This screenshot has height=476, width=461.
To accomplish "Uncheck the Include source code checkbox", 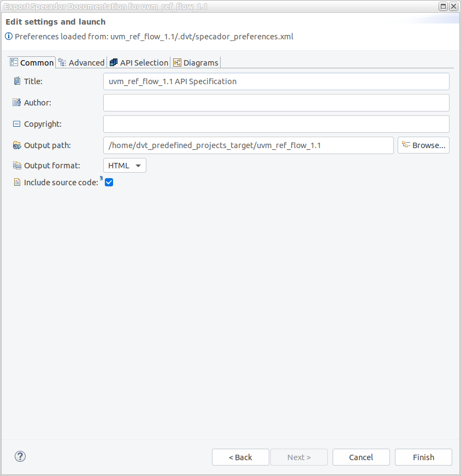I will tap(109, 183).
